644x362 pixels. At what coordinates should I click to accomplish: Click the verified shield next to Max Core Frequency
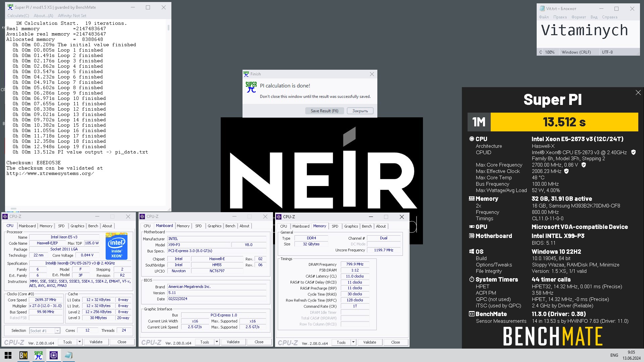(584, 165)
